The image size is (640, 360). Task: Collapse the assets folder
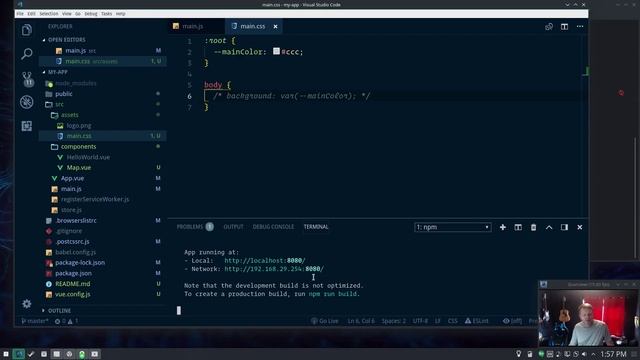(69, 115)
